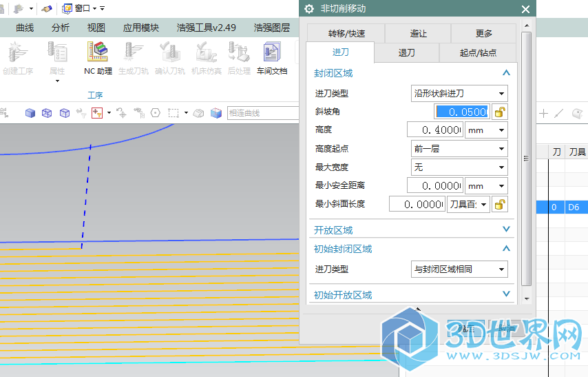
Task: Click the diagonal line icon right of the dialog
Action: pos(559,114)
